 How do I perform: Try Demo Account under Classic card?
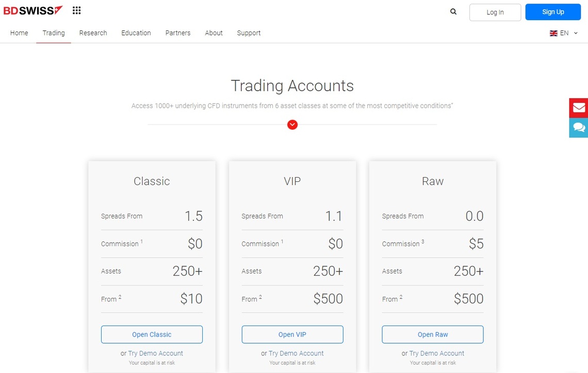point(156,353)
